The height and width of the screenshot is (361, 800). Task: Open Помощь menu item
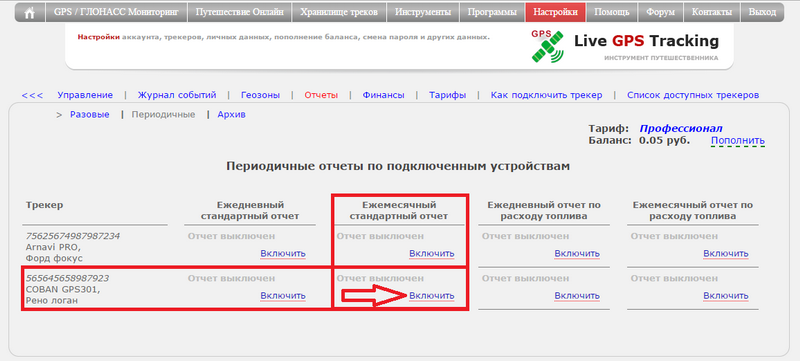click(612, 12)
